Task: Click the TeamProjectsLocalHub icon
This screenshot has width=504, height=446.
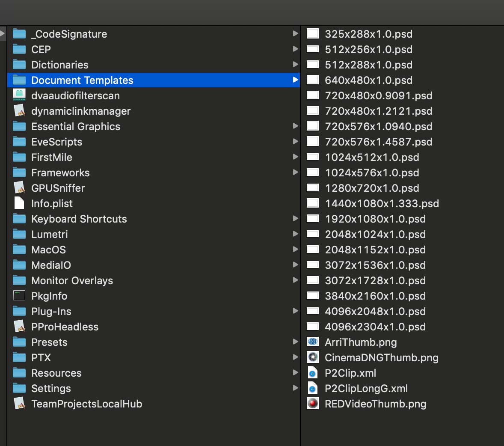Action: coord(19,404)
